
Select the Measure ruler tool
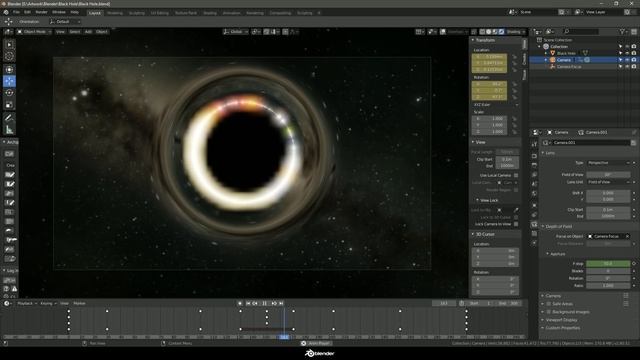click(x=9, y=130)
